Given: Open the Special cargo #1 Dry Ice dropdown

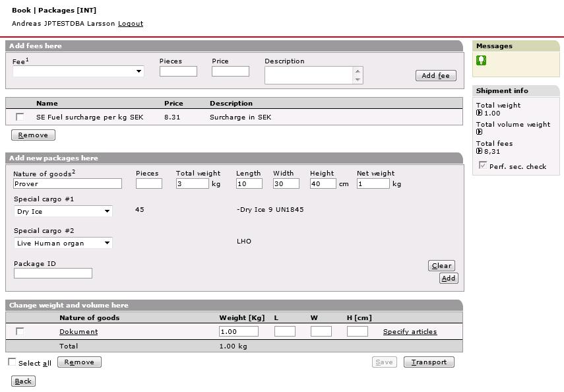Looking at the screenshot, I should coord(63,211).
